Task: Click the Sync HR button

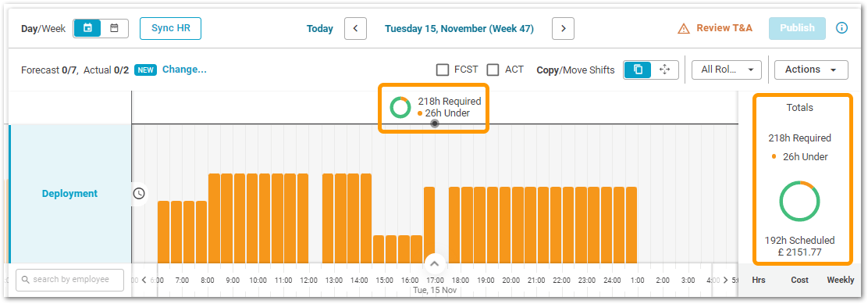Action: [x=170, y=28]
